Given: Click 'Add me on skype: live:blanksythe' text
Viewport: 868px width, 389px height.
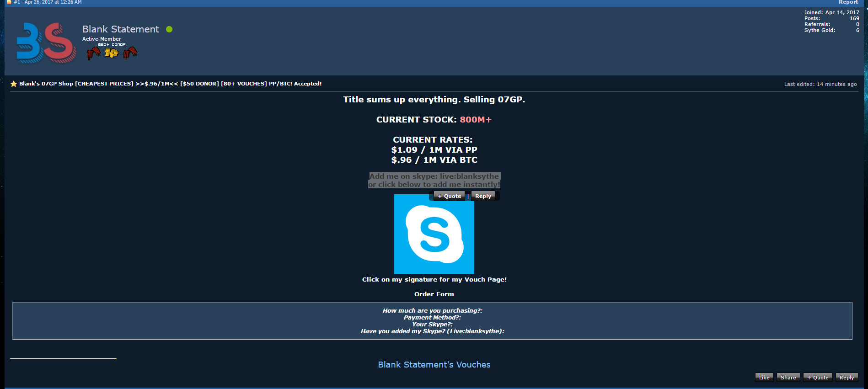Looking at the screenshot, I should click(x=434, y=176).
